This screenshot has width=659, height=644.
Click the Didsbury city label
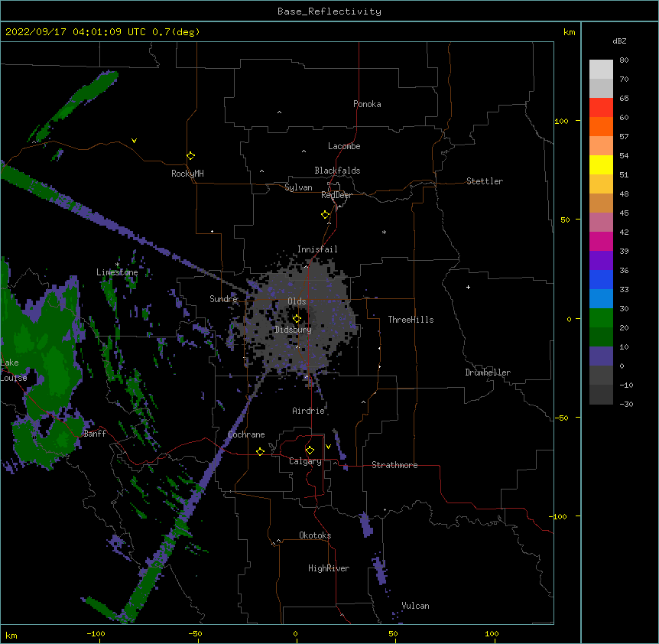tap(294, 330)
